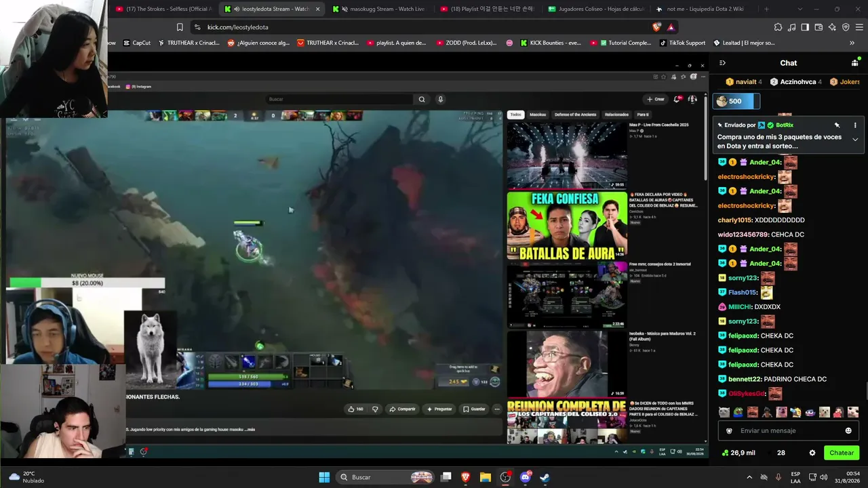The width and height of the screenshot is (868, 488).
Task: Like the YouTube video
Action: coord(356,409)
